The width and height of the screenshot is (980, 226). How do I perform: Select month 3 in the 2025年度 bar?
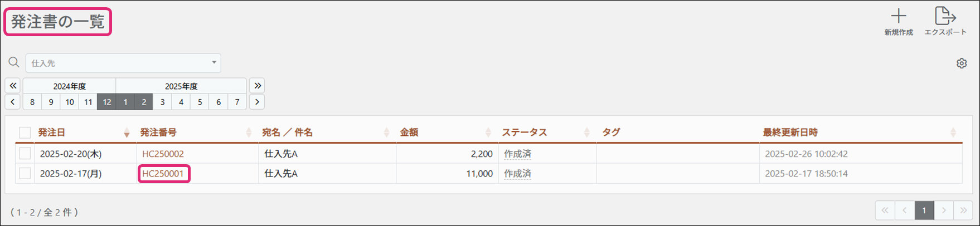(x=162, y=102)
